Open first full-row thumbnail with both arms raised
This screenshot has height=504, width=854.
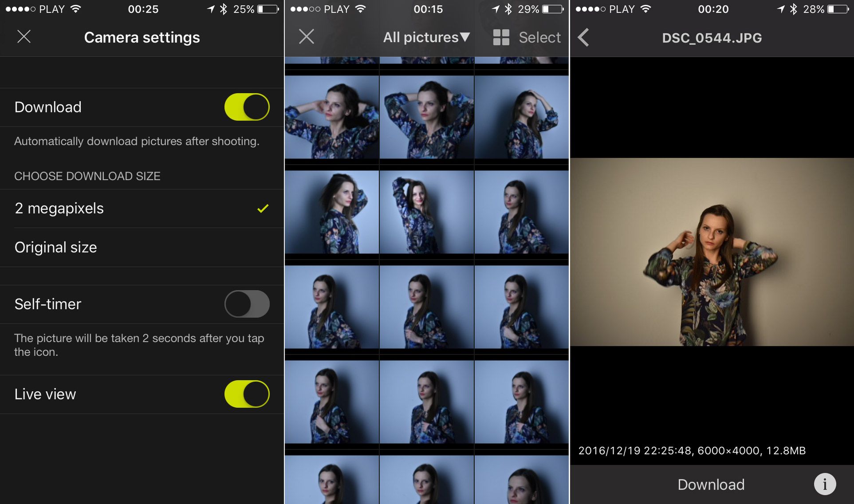point(332,117)
